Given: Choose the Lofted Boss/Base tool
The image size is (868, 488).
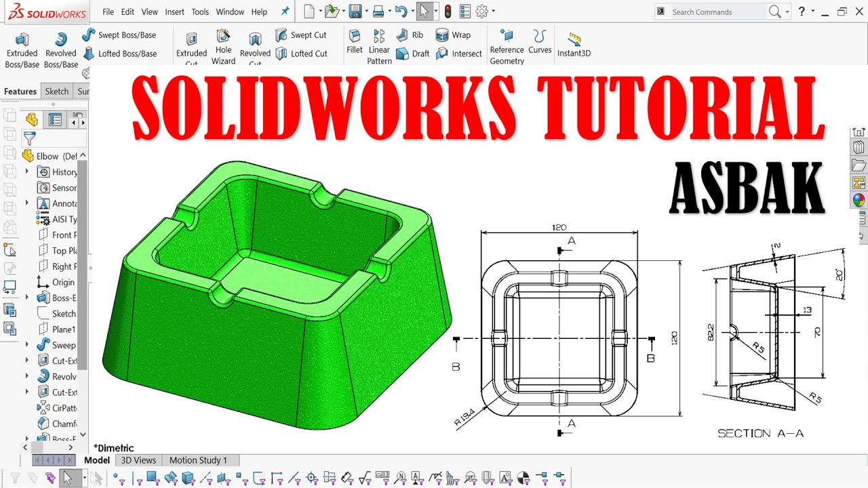Looking at the screenshot, I should coord(119,54).
